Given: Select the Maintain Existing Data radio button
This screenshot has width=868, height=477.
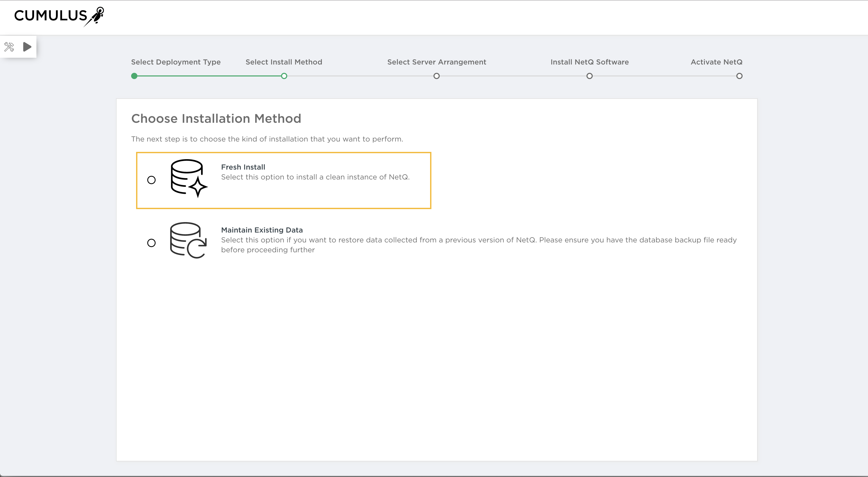Looking at the screenshot, I should tap(152, 243).
